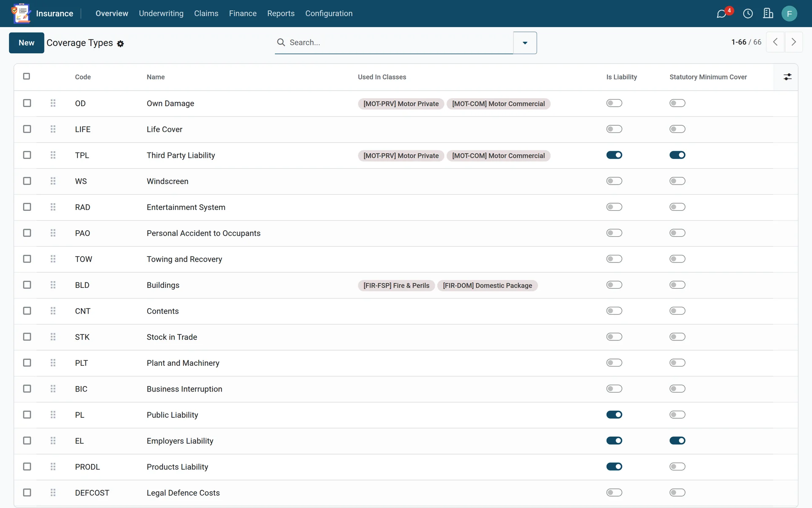
Task: Open the Reports menu
Action: [x=281, y=14]
